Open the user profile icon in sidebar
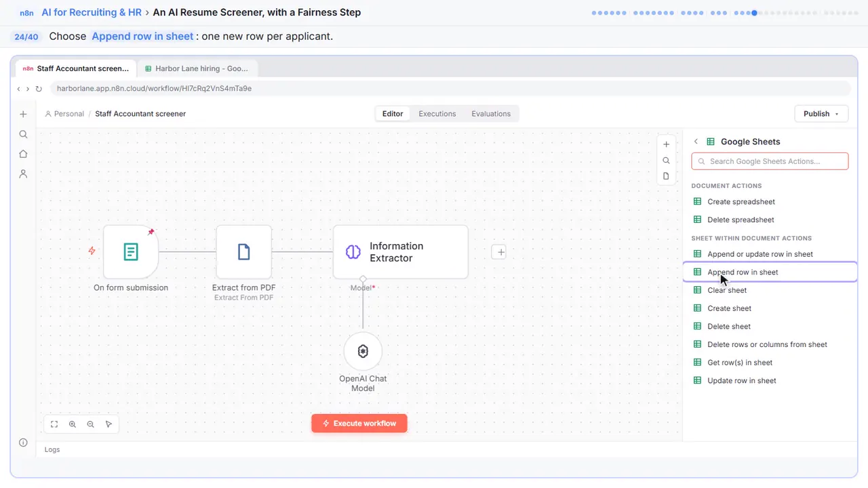The image size is (868, 488). [23, 174]
